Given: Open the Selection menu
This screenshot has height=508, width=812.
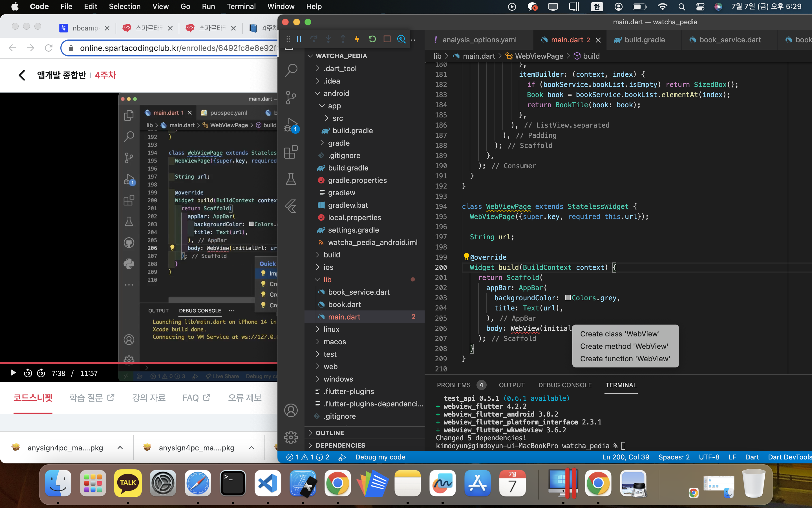Looking at the screenshot, I should (125, 7).
